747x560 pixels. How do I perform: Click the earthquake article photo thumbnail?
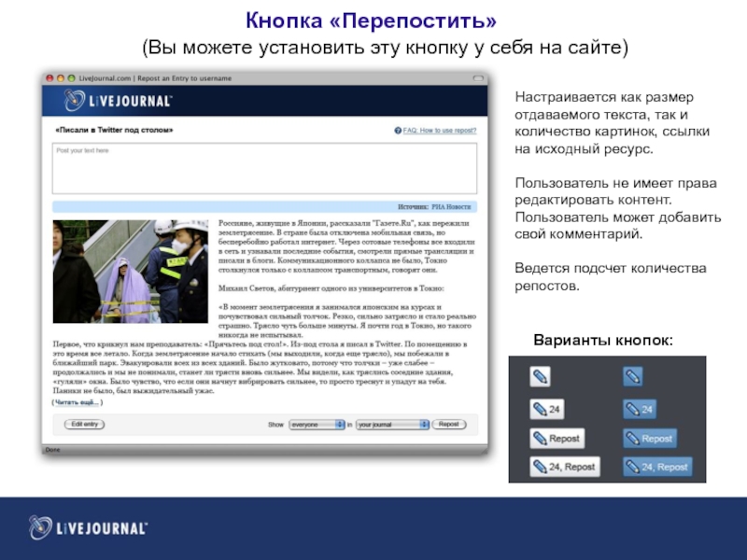pos(131,271)
